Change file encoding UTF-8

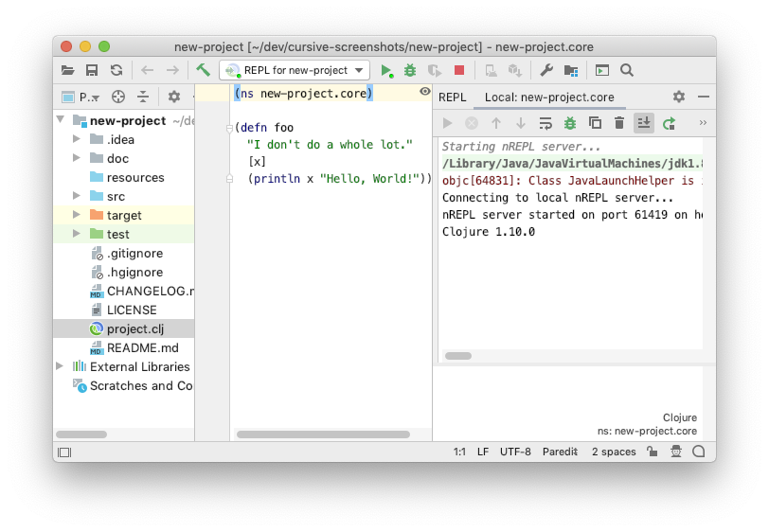tap(515, 452)
